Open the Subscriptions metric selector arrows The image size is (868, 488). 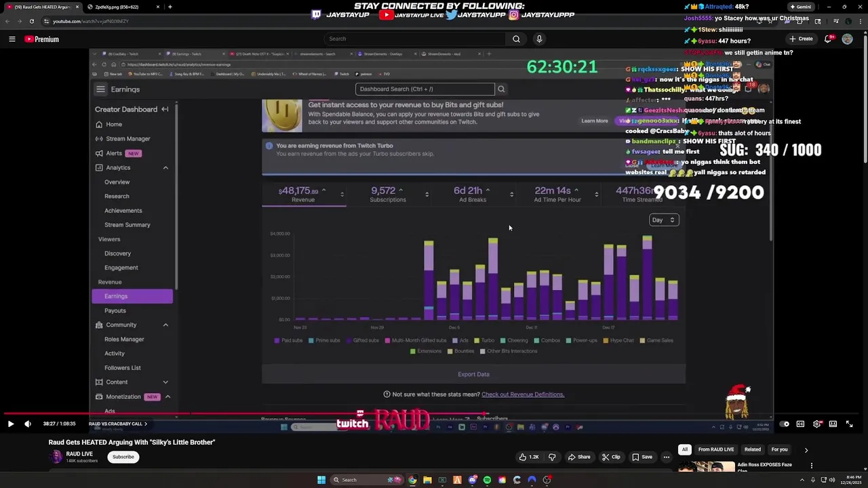coord(427,195)
